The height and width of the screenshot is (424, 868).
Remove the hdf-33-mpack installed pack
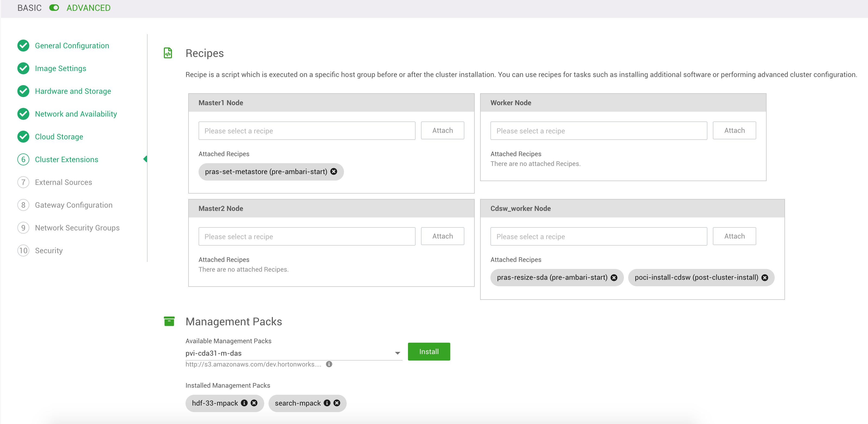coord(254,403)
